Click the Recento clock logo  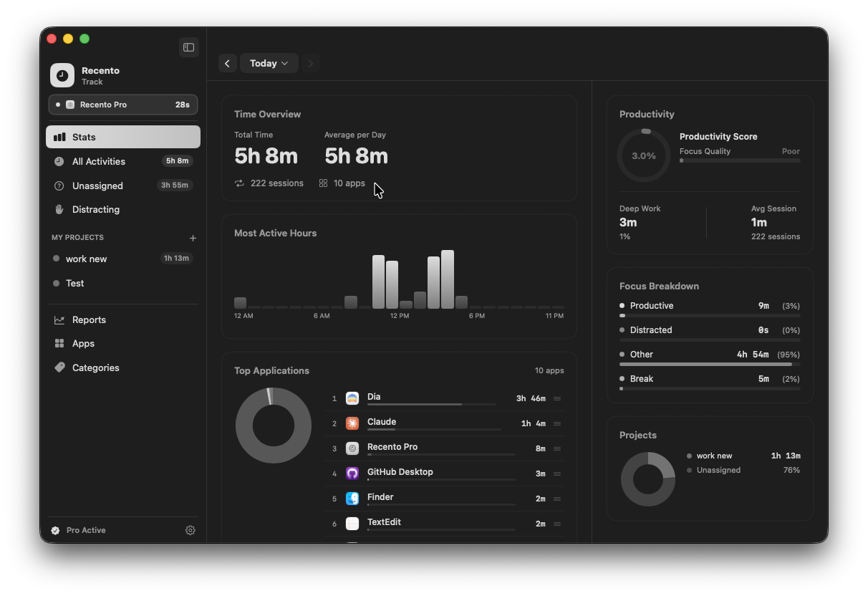click(62, 75)
